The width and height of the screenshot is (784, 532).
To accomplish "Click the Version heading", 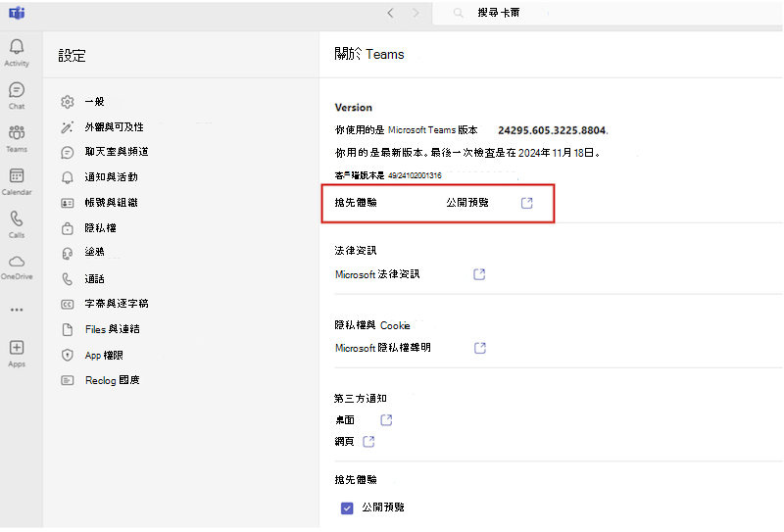I will (x=354, y=108).
